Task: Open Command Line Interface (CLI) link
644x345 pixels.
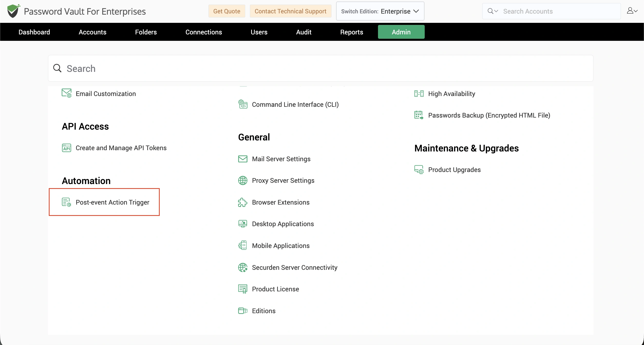Action: tap(295, 104)
